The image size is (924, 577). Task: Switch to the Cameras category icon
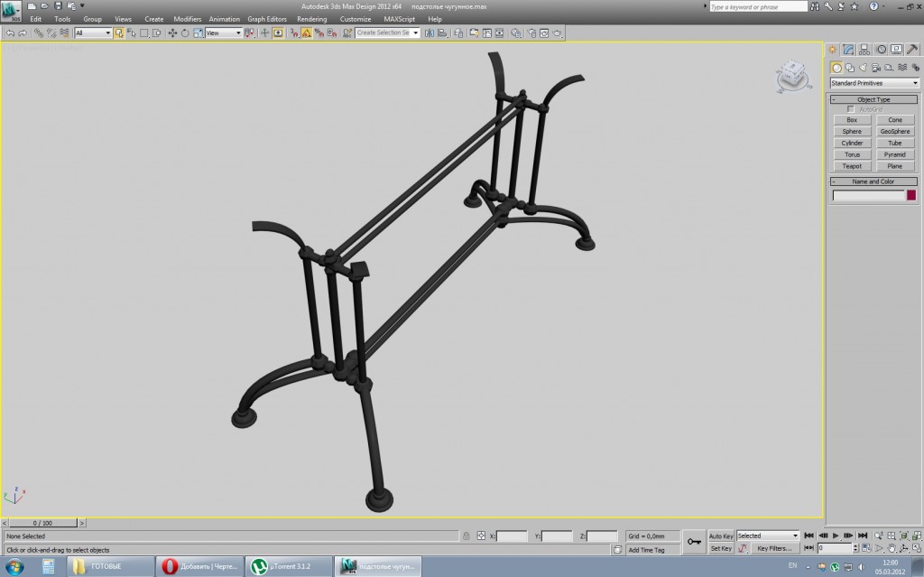coord(875,67)
